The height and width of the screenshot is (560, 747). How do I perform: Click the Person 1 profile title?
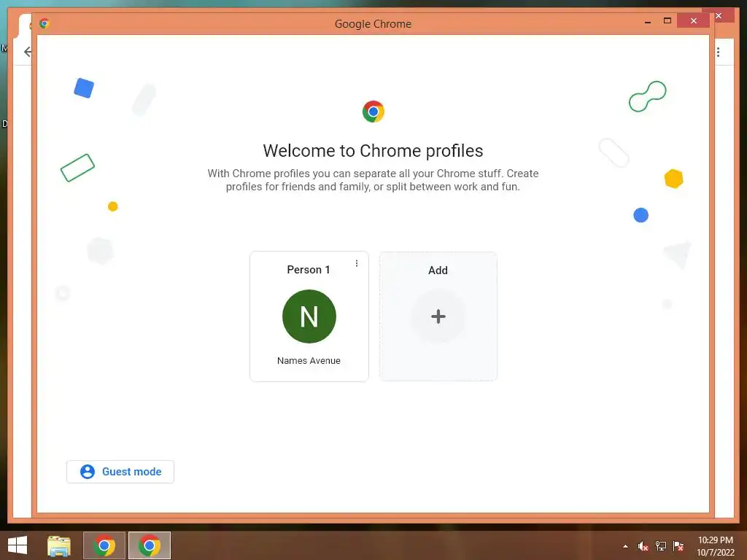309,270
